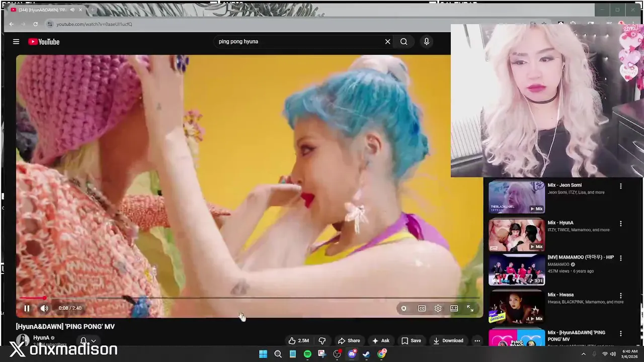Viewport: 644px width, 362px height.
Task: Clear the search box with the X
Action: coord(387,42)
